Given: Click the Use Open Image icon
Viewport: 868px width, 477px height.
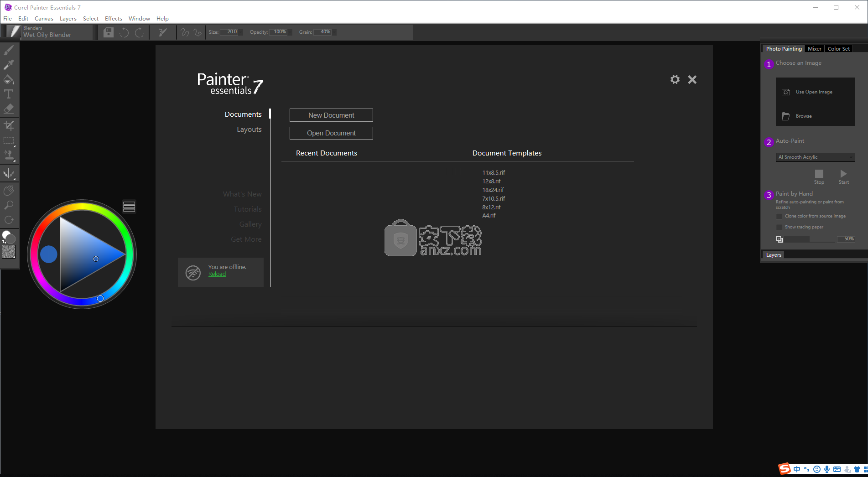Looking at the screenshot, I should pos(786,92).
